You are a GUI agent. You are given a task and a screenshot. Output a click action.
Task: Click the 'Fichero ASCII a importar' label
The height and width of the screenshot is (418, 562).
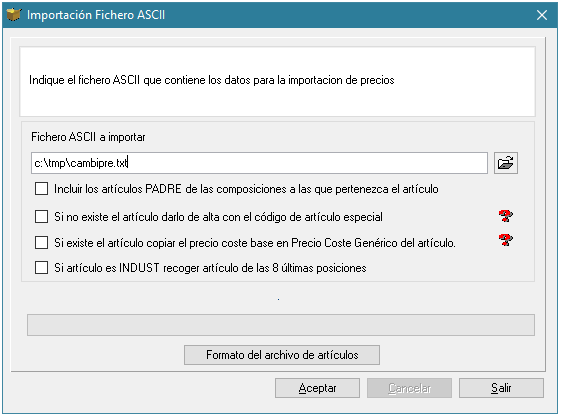(x=88, y=137)
